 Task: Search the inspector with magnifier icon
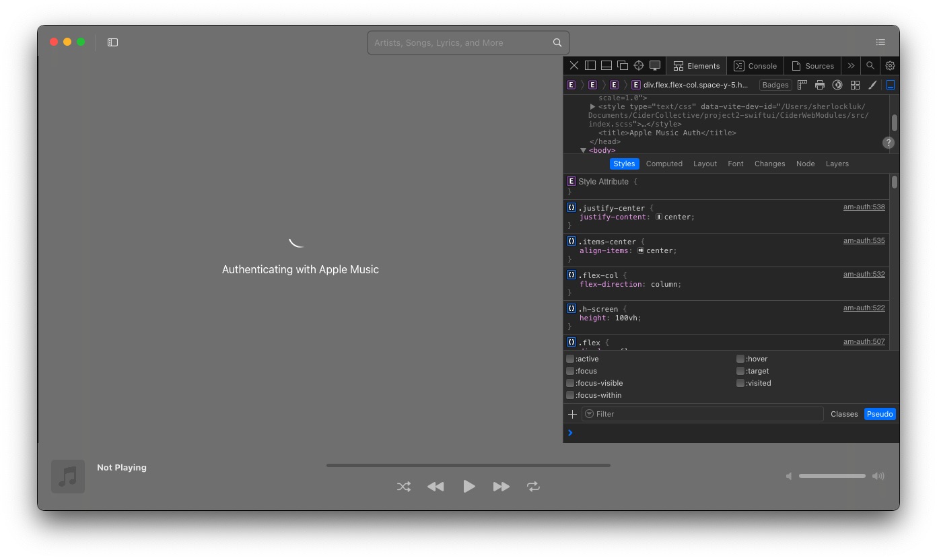click(x=870, y=65)
